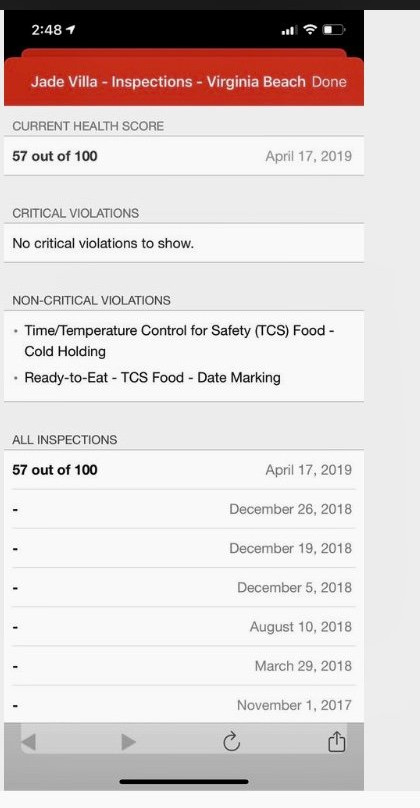Tap the Jade Villa Inspections title

click(168, 82)
